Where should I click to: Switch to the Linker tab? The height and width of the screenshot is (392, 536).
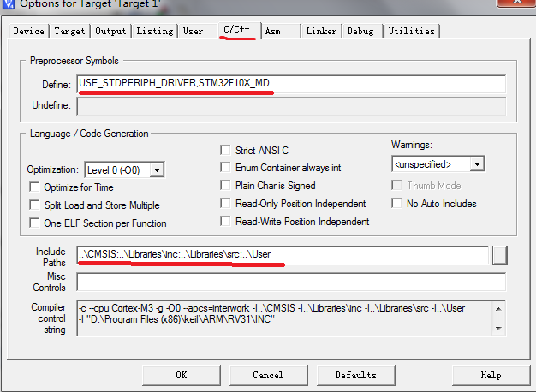pos(321,31)
